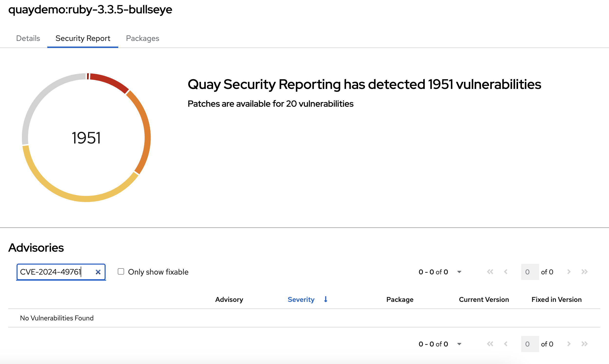The width and height of the screenshot is (609, 364).
Task: Go to last page in top pagination
Action: click(584, 272)
